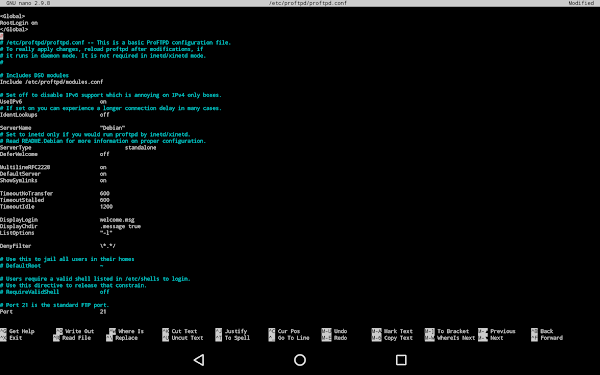This screenshot has width=600, height=375.
Task: Click the ShowSymlinks directive name
Action: coord(19,180)
